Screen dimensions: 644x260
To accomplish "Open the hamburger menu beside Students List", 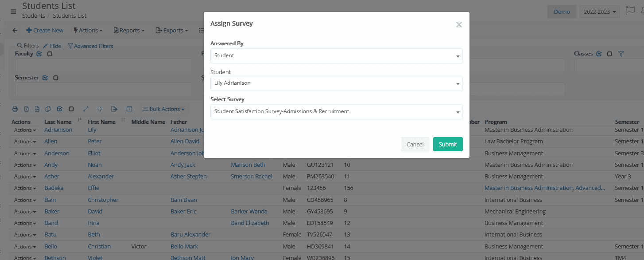I will pos(13,12).
